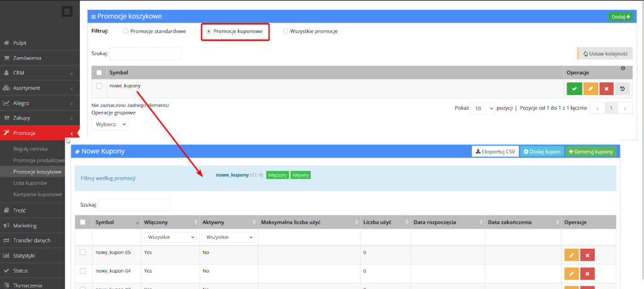Click the Szukaj field in Promocje koszykowe

pyautogui.click(x=145, y=53)
